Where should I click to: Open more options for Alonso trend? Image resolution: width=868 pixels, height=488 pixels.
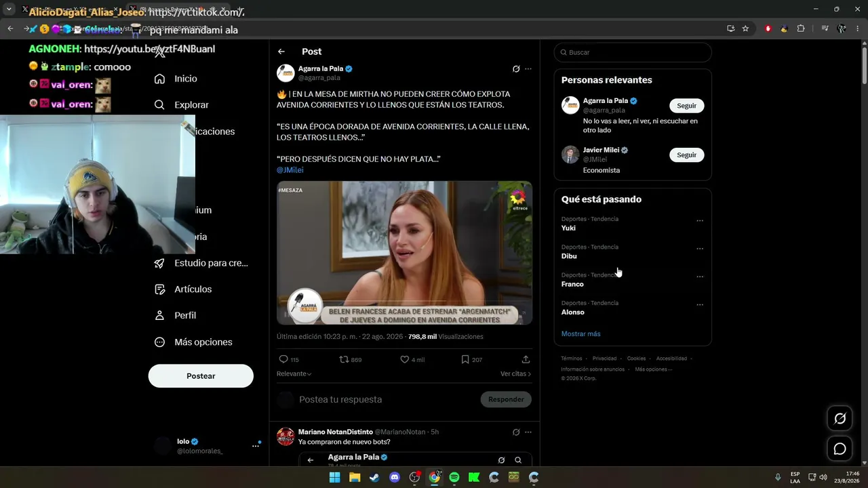[x=700, y=305]
